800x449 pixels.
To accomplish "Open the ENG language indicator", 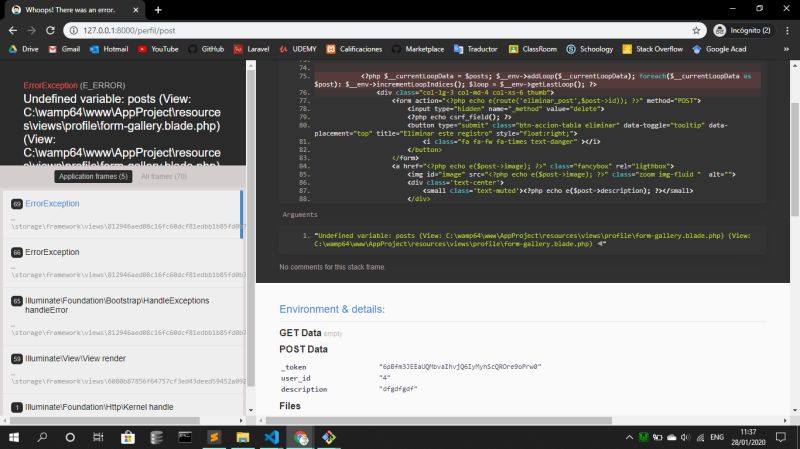I will pos(716,437).
